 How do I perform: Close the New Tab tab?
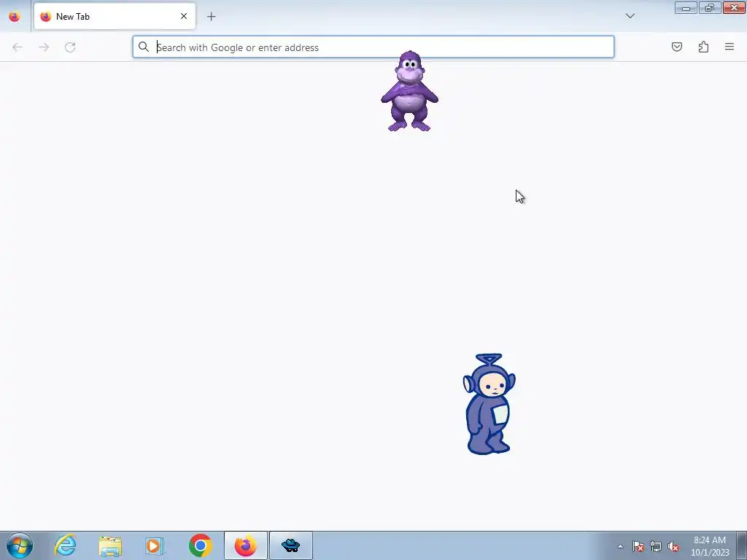point(184,16)
